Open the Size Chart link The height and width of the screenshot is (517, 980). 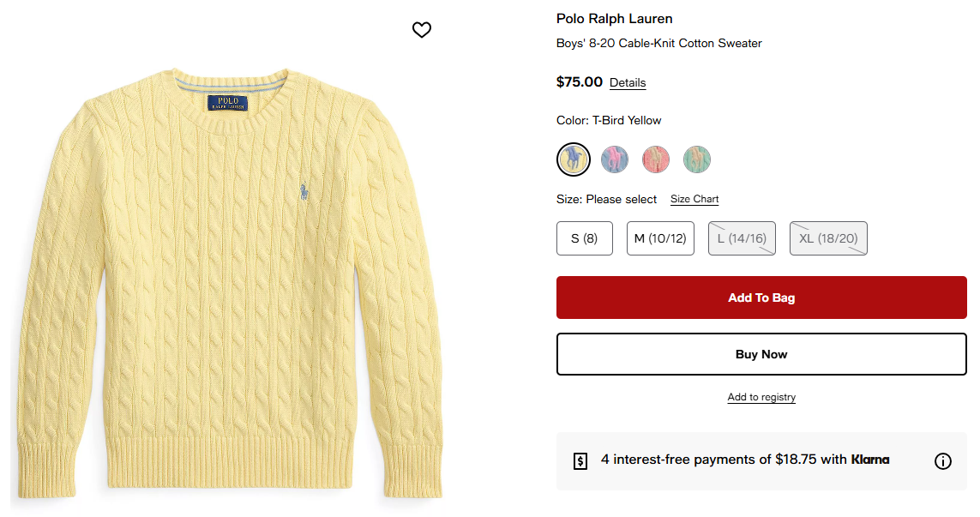(x=694, y=199)
